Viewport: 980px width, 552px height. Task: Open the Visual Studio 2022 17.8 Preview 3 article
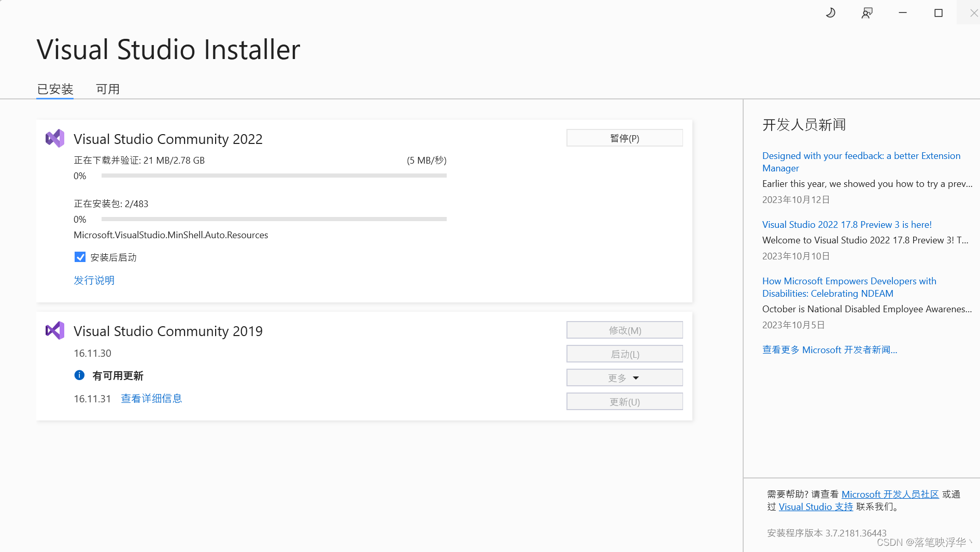tap(846, 224)
